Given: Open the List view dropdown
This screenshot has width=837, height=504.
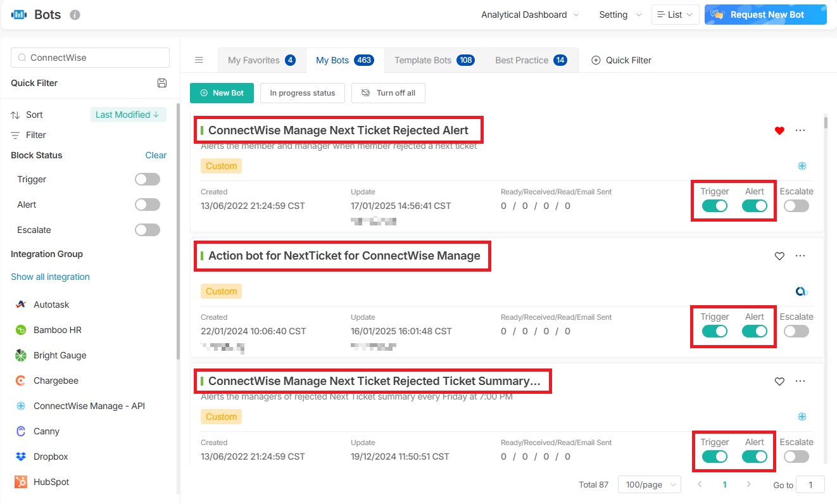Looking at the screenshot, I should tap(674, 15).
